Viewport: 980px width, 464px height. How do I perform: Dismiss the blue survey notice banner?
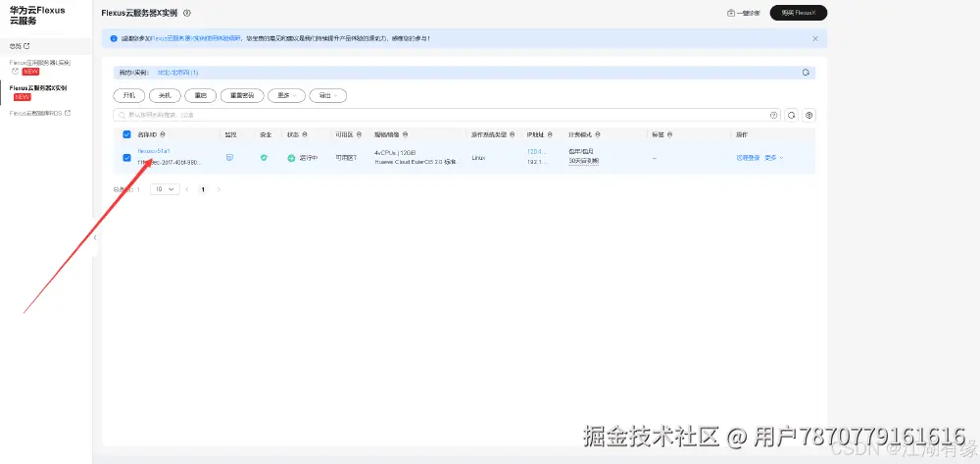coord(815,39)
